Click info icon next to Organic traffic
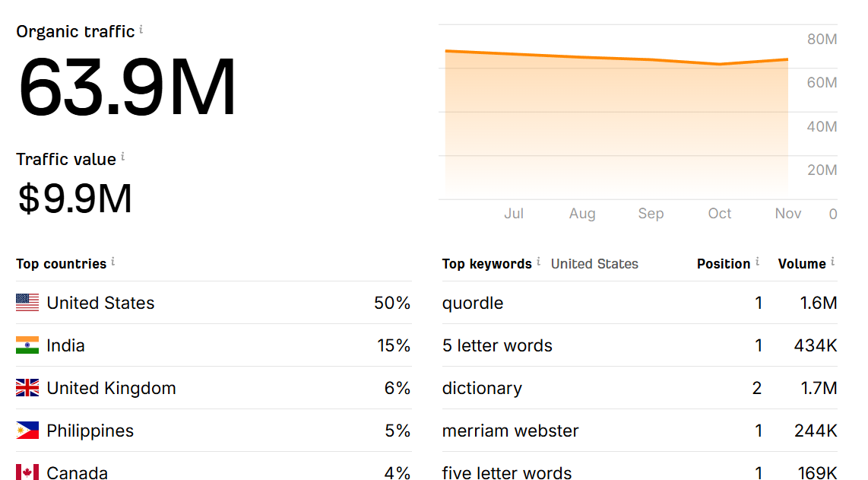Viewport: 868px width, 480px height. click(141, 30)
